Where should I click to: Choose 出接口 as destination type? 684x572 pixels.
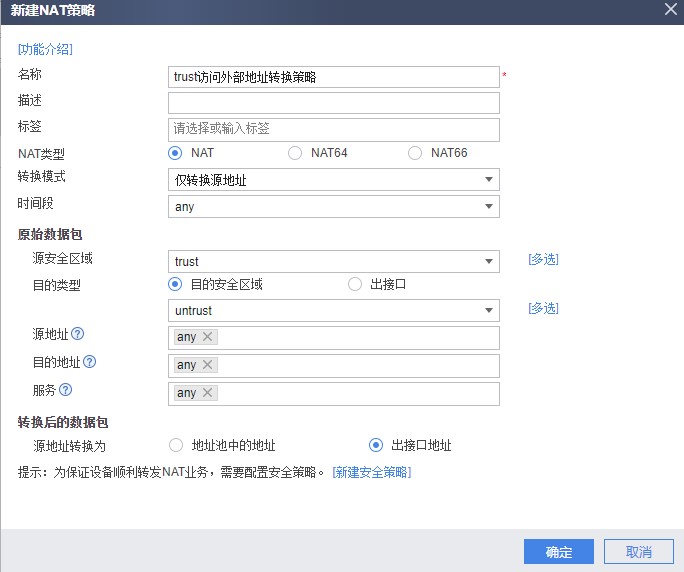pos(355,284)
